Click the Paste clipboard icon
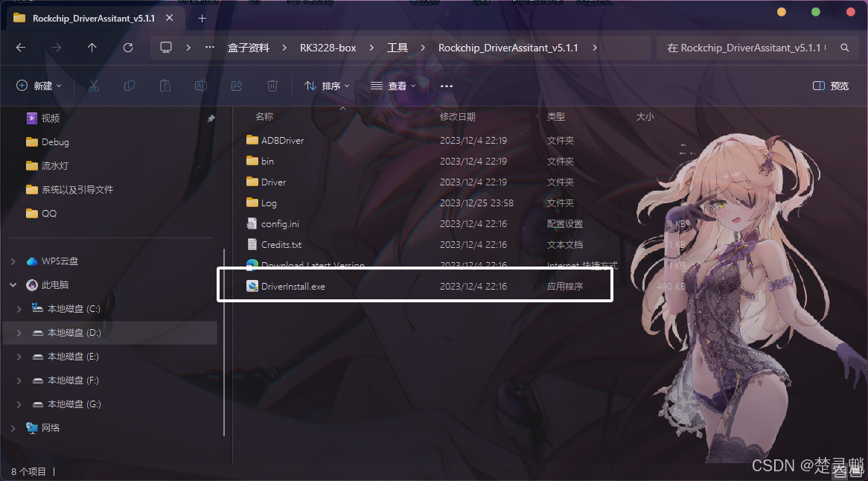This screenshot has height=481, width=868. [x=165, y=86]
